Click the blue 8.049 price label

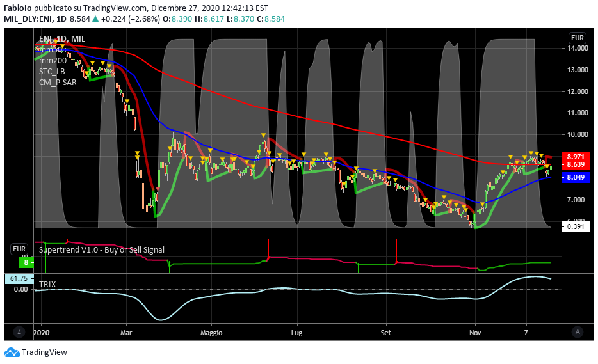tap(578, 177)
